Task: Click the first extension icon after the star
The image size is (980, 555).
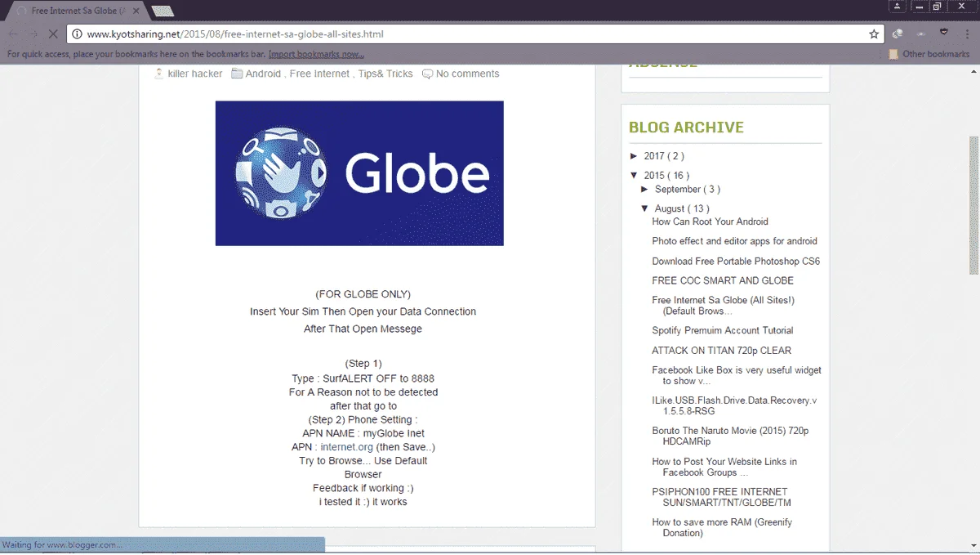Action: pos(898,34)
